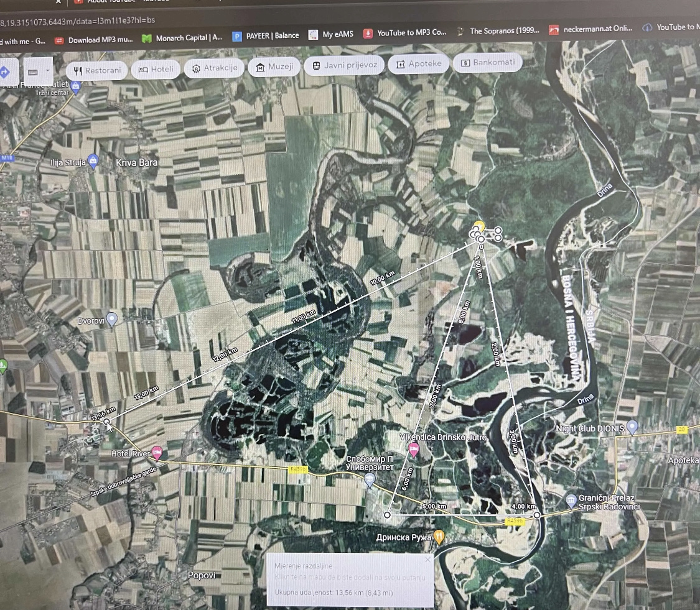This screenshot has width=700, height=610.
Task: Open the cut-off YouTube to M bookmark at the bar's end
Action: 671,27
